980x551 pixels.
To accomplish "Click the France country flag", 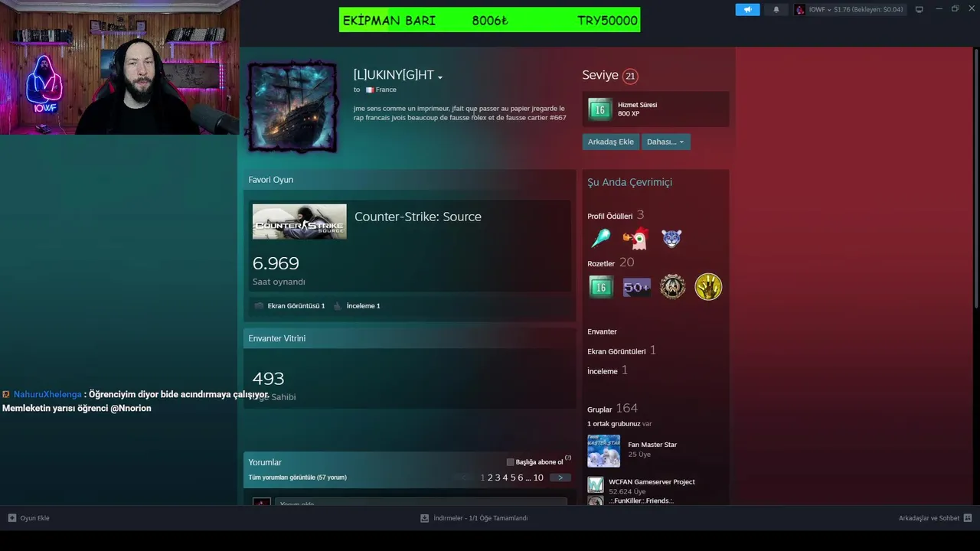I will 369,90.
